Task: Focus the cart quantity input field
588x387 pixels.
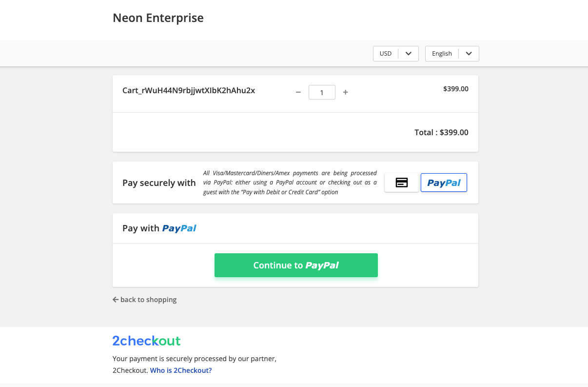Action: pos(322,92)
